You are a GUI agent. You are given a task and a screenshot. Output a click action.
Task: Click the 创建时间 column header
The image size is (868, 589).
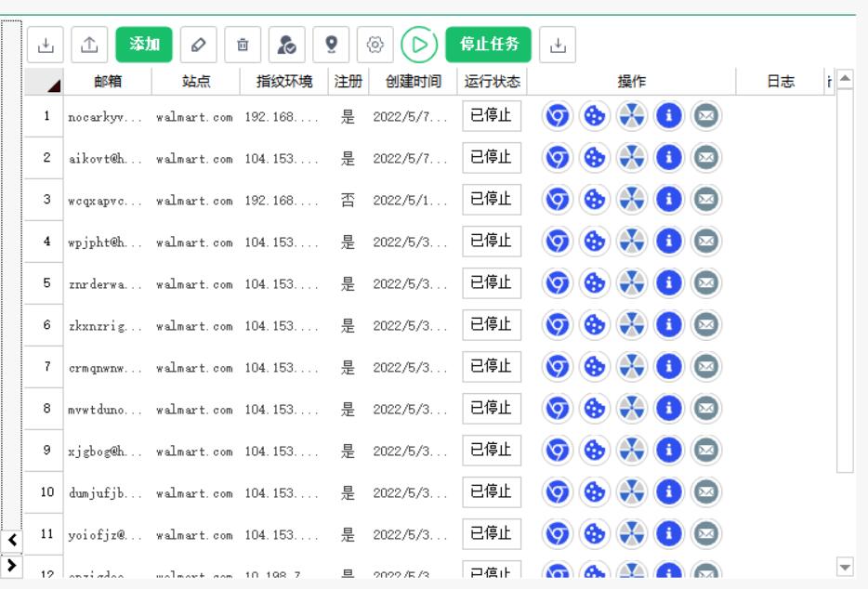click(413, 82)
